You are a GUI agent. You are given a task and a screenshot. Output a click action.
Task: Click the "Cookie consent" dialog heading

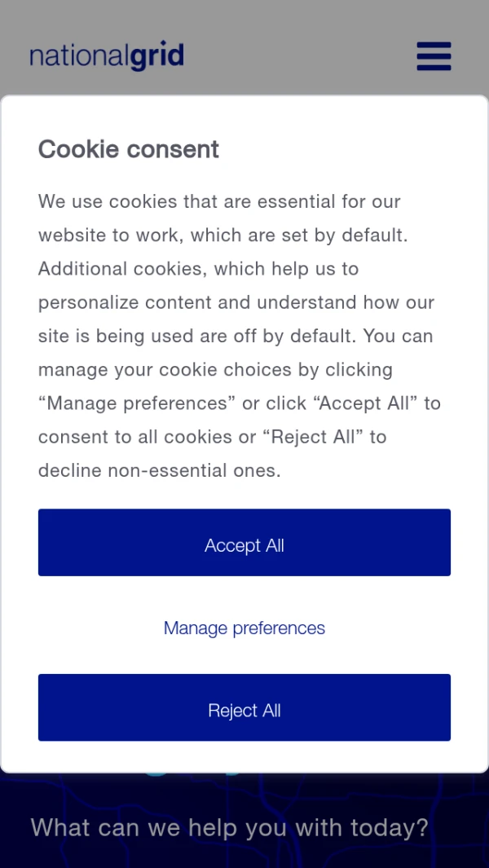point(129,149)
